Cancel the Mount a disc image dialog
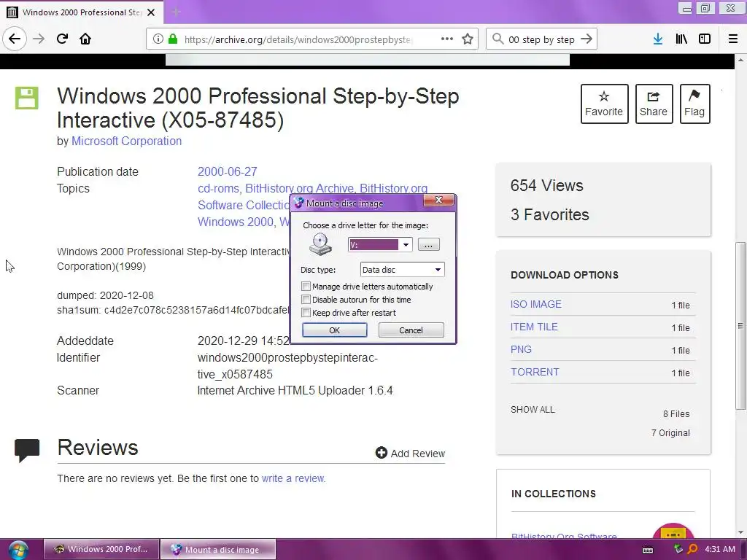The image size is (747, 560). tap(411, 330)
